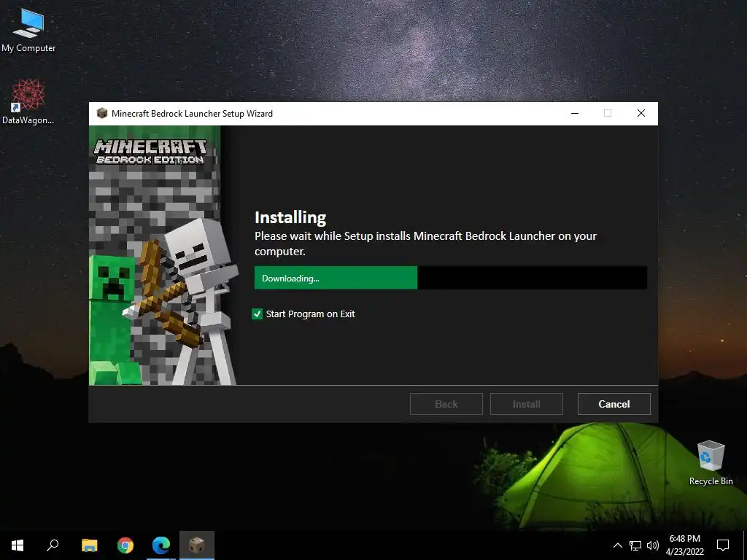
Task: Click the Minecraft Bedrock Launcher Setup Wizard title
Action: point(192,113)
